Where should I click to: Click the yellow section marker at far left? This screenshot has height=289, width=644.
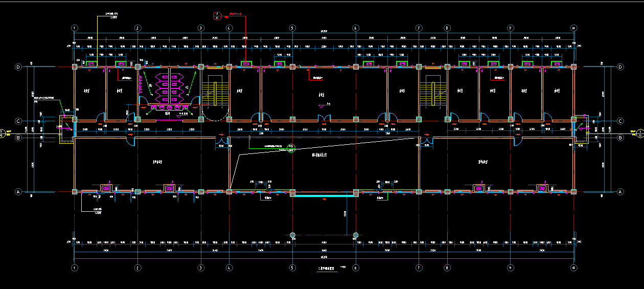[x=3, y=134]
